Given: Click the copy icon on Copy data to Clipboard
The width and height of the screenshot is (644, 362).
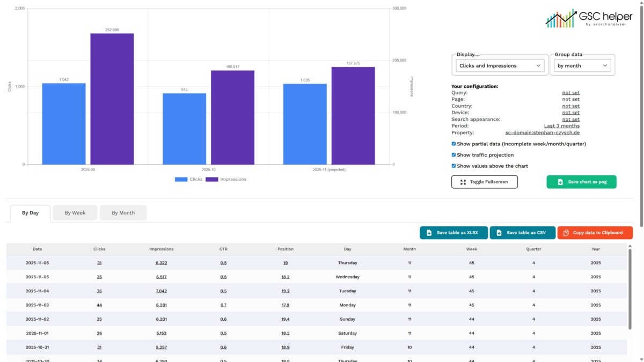Looking at the screenshot, I should [566, 233].
